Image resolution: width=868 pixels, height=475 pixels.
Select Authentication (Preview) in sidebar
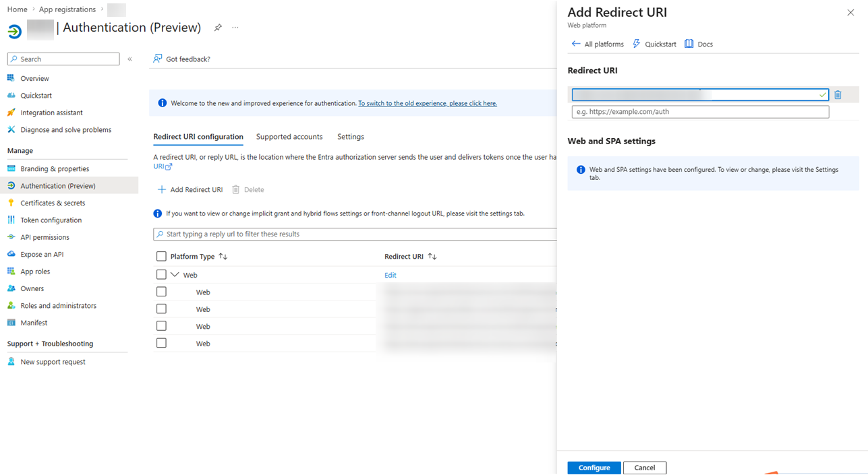pos(58,186)
